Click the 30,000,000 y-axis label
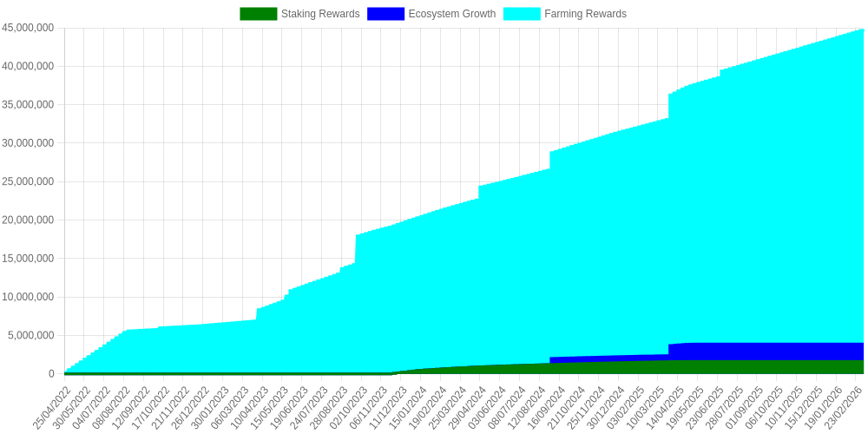868x434 pixels. (28, 143)
